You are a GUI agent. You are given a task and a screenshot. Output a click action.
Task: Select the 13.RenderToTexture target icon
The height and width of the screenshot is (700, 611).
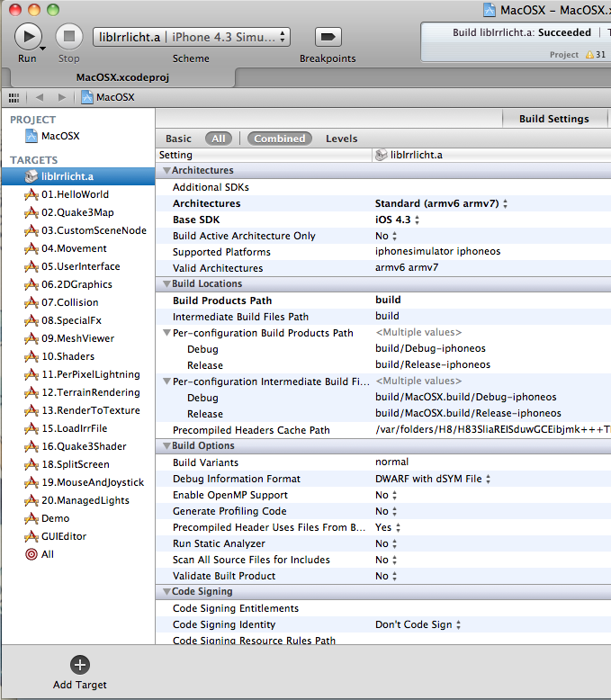(31, 410)
